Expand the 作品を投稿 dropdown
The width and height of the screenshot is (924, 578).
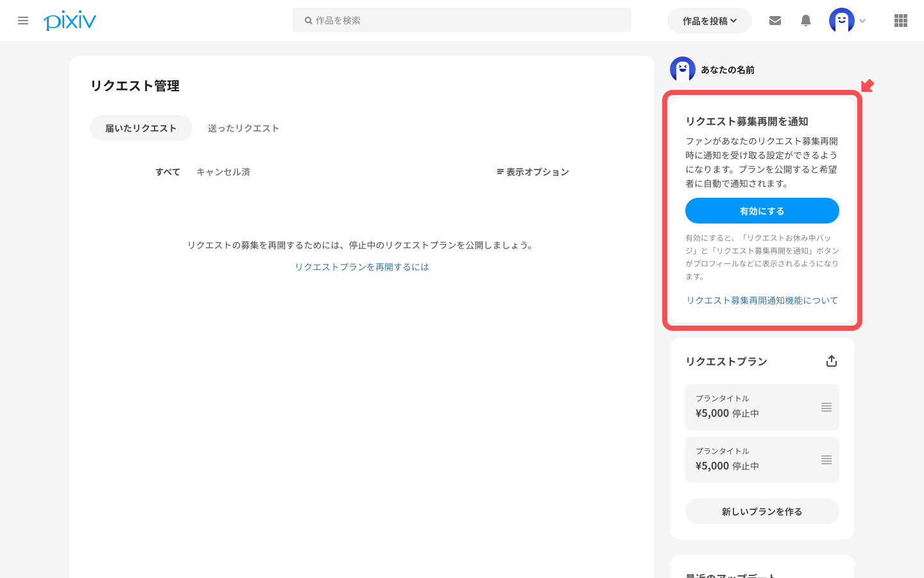click(709, 20)
